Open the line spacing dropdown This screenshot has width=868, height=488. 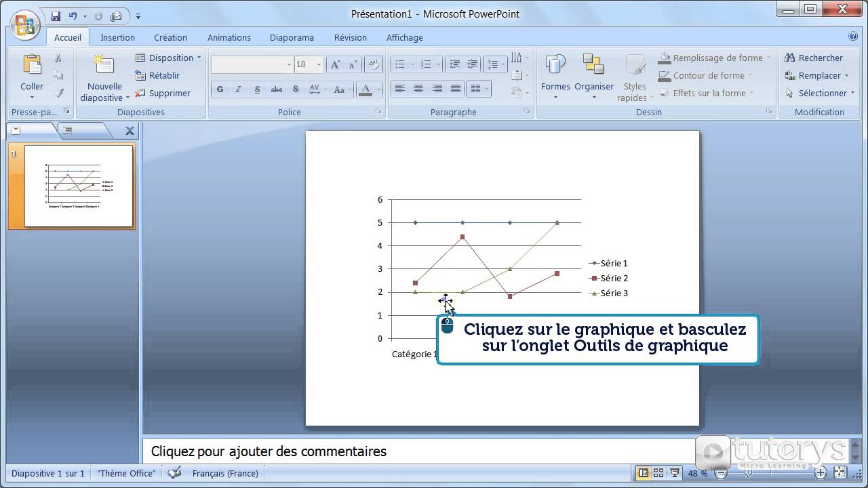pyautogui.click(x=495, y=64)
